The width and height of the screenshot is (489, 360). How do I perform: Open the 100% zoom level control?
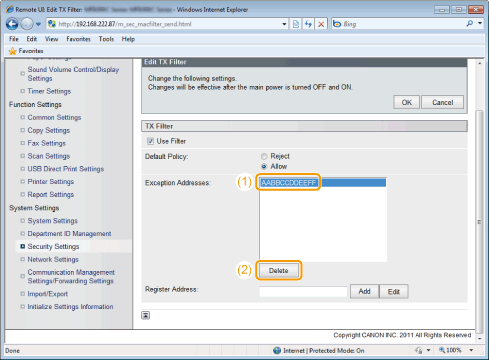click(450, 350)
